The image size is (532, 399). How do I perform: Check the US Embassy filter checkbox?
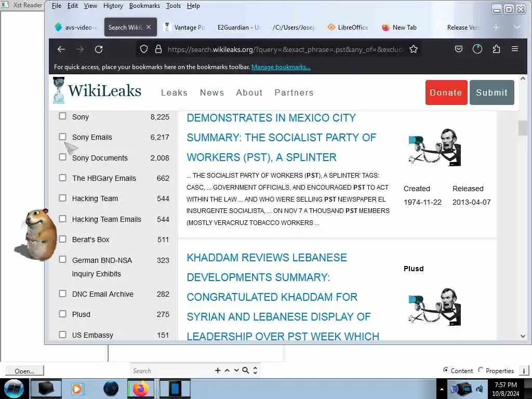[x=62, y=335]
